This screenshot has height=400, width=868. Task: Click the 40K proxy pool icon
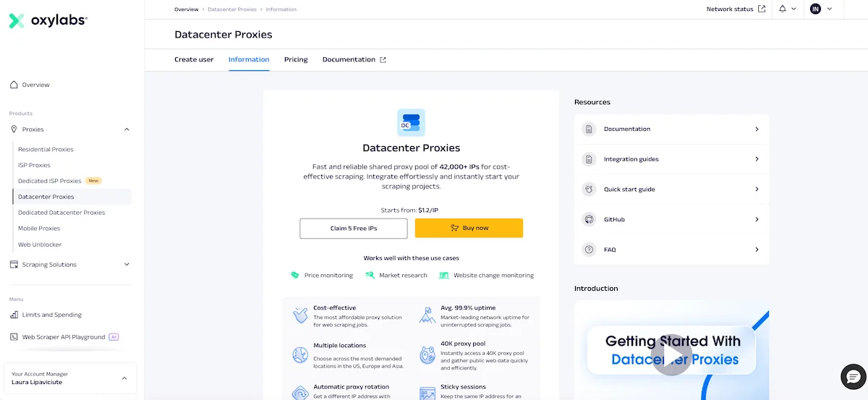pos(427,354)
